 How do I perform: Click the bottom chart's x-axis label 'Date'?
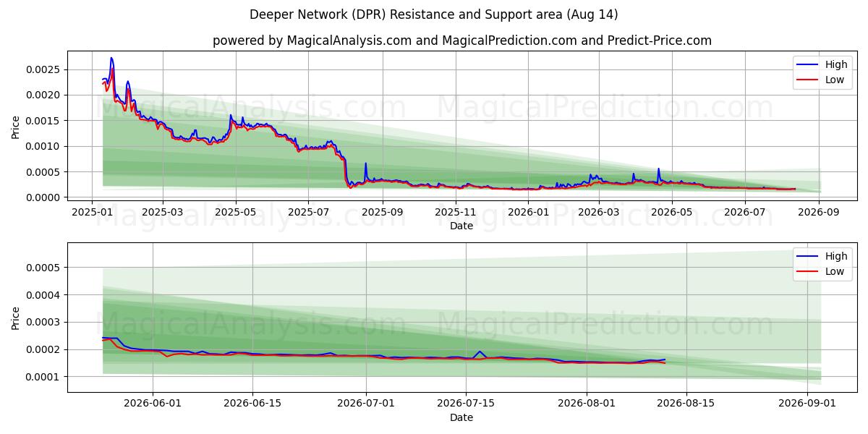(x=461, y=417)
